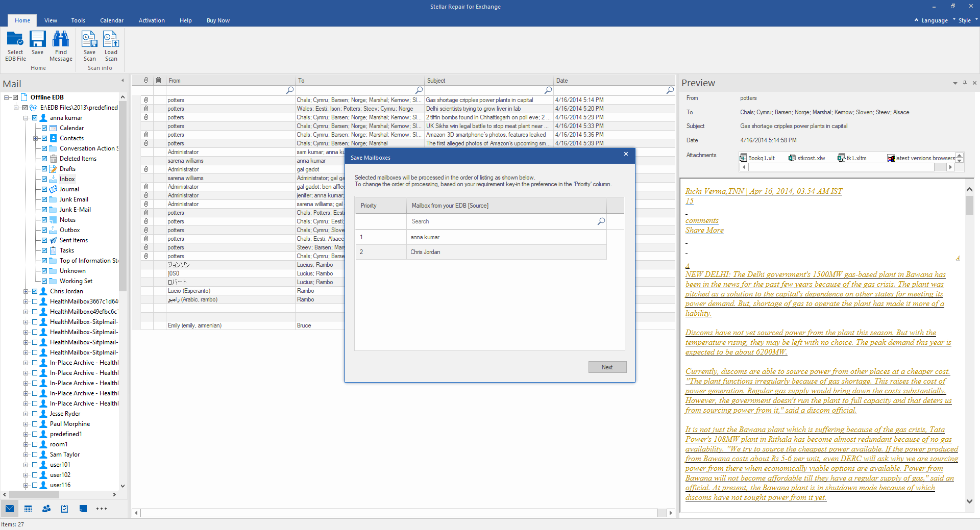980x530 pixels.
Task: Close the Save Mailboxes dialog
Action: pos(626,154)
